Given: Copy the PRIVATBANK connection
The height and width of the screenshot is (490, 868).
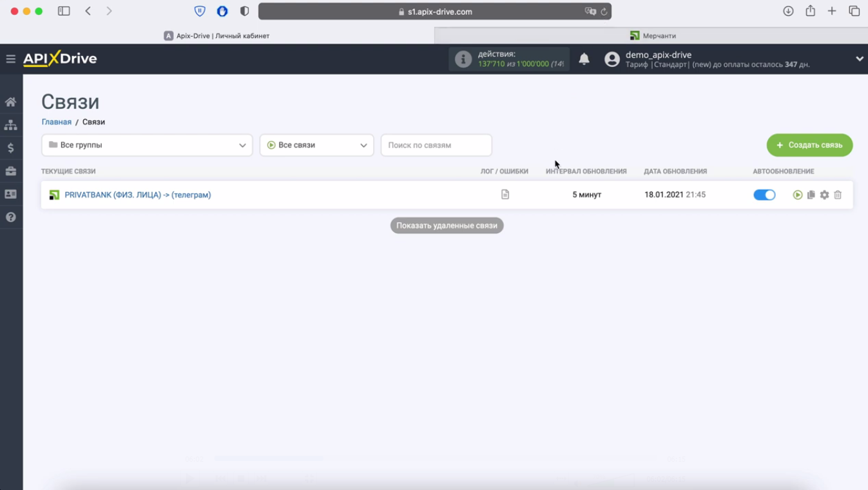Looking at the screenshot, I should (811, 194).
